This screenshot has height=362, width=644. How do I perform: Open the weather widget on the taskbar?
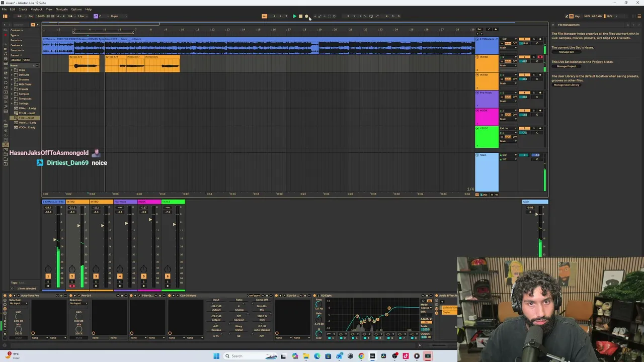pyautogui.click(x=12, y=355)
